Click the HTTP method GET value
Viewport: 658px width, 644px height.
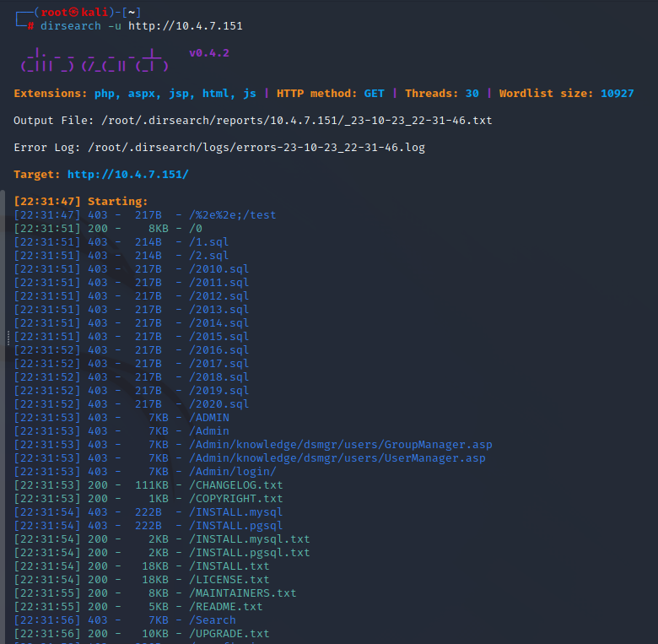[x=374, y=93]
